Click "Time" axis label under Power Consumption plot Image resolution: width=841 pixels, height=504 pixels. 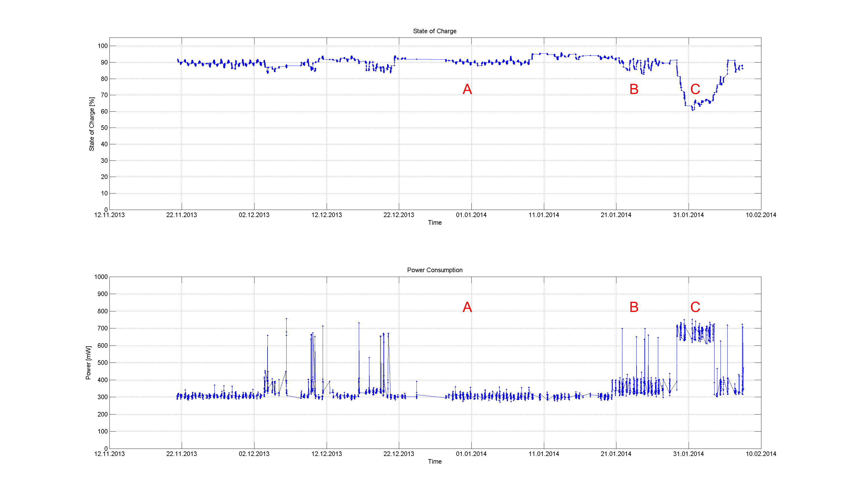tap(435, 461)
